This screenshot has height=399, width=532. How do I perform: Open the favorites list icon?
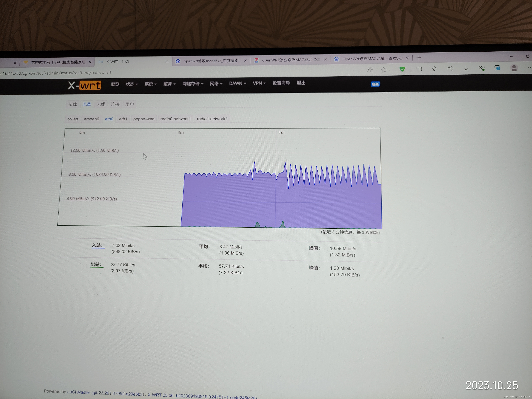[435, 69]
